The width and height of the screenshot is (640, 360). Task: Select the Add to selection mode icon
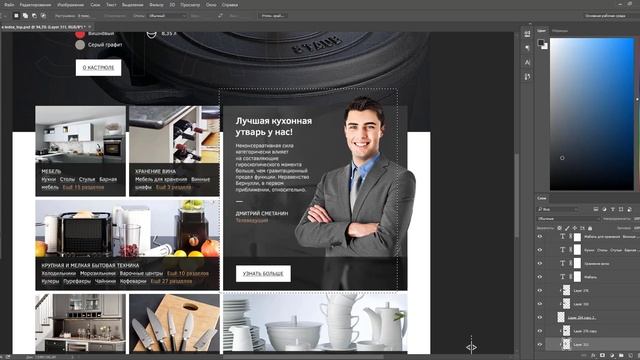click(25, 16)
